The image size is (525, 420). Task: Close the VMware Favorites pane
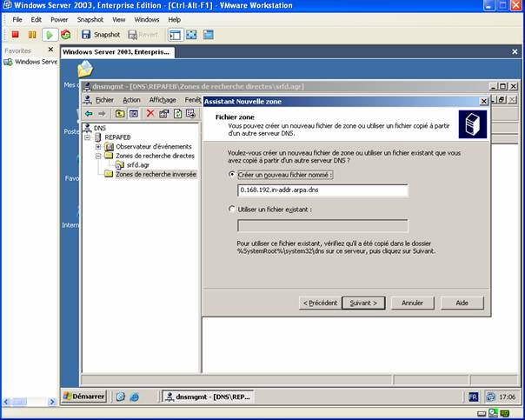(50, 50)
